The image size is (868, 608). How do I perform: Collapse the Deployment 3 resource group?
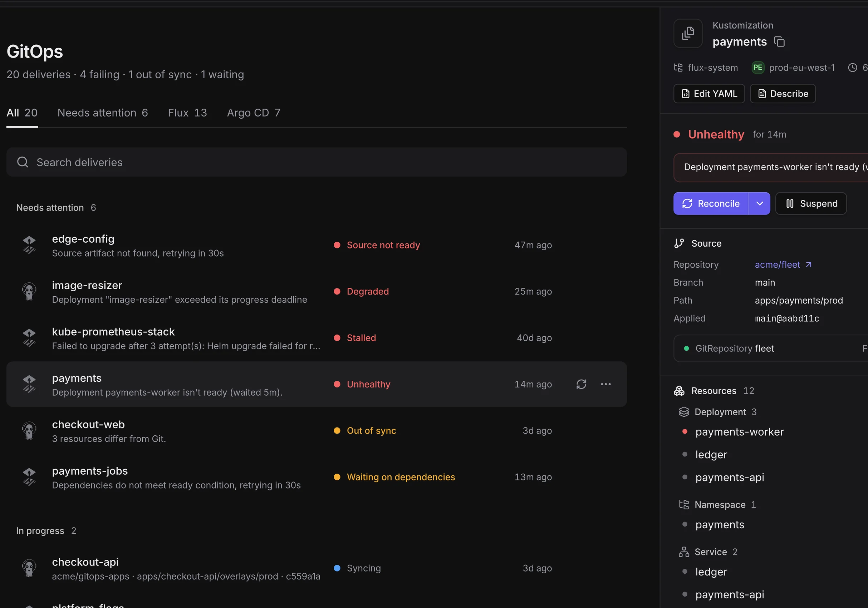click(x=718, y=412)
